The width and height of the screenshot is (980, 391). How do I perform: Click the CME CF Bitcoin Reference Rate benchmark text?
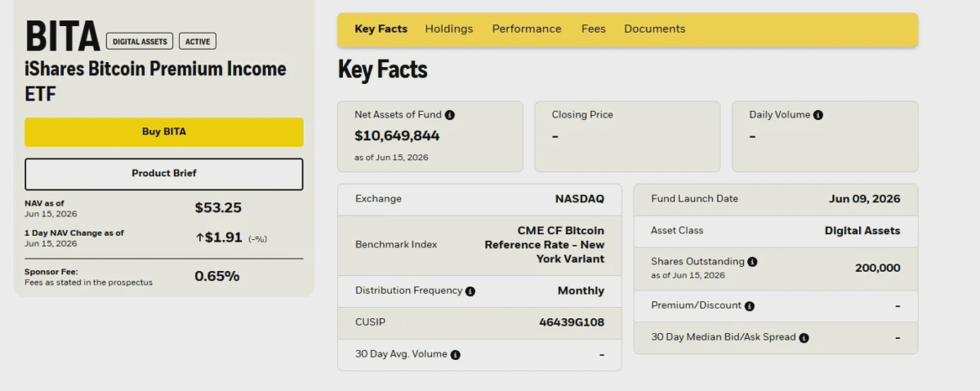[545, 245]
